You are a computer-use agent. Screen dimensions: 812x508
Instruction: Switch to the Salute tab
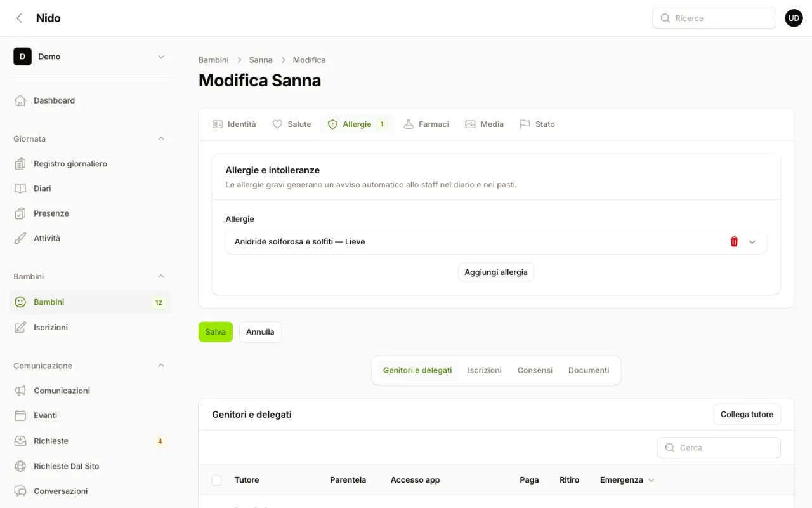(x=292, y=124)
